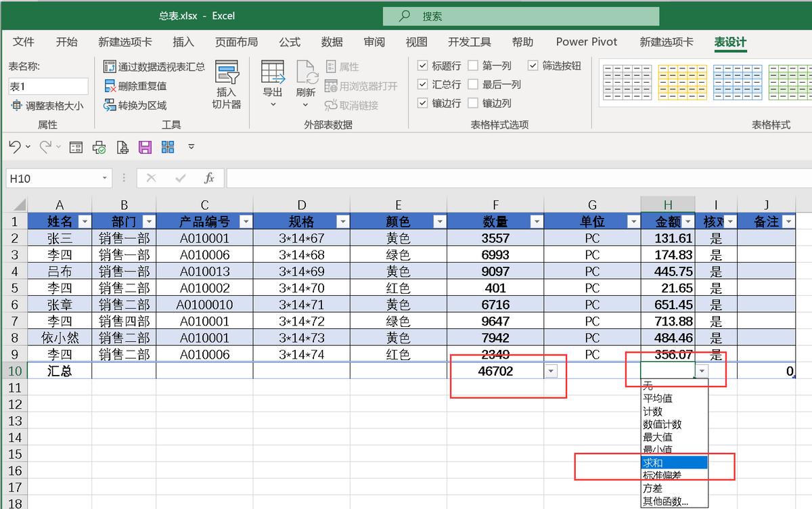
Task: Open total-row dropdown beside 46702
Action: (551, 371)
